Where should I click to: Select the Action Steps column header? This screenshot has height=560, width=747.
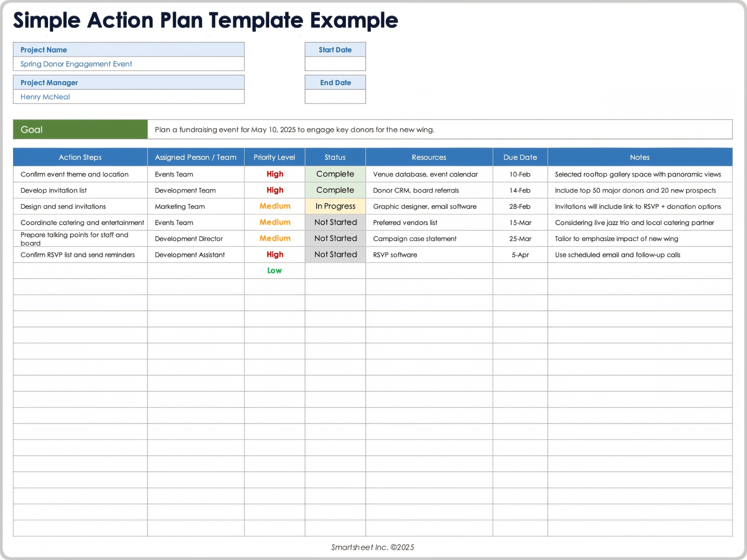tap(80, 157)
